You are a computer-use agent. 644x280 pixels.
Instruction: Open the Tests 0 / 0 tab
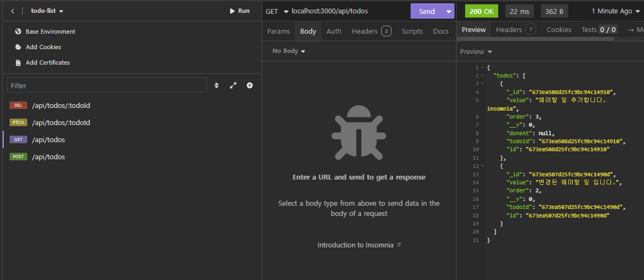[600, 29]
